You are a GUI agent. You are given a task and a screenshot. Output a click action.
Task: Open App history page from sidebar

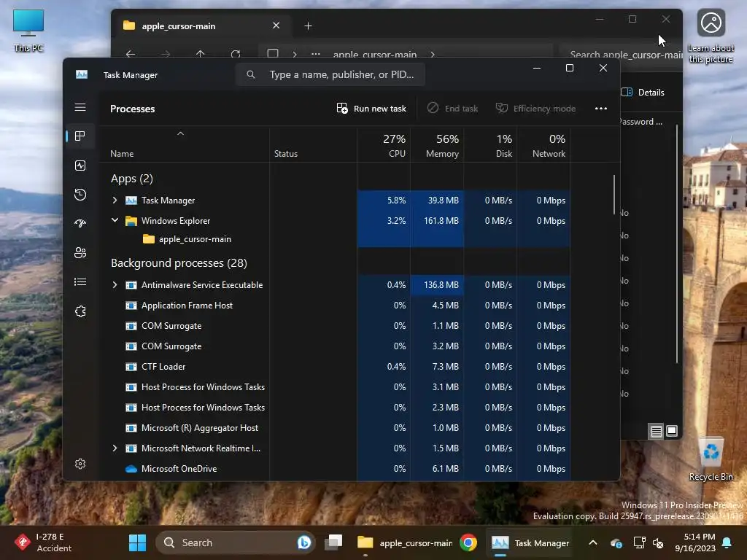pyautogui.click(x=80, y=194)
